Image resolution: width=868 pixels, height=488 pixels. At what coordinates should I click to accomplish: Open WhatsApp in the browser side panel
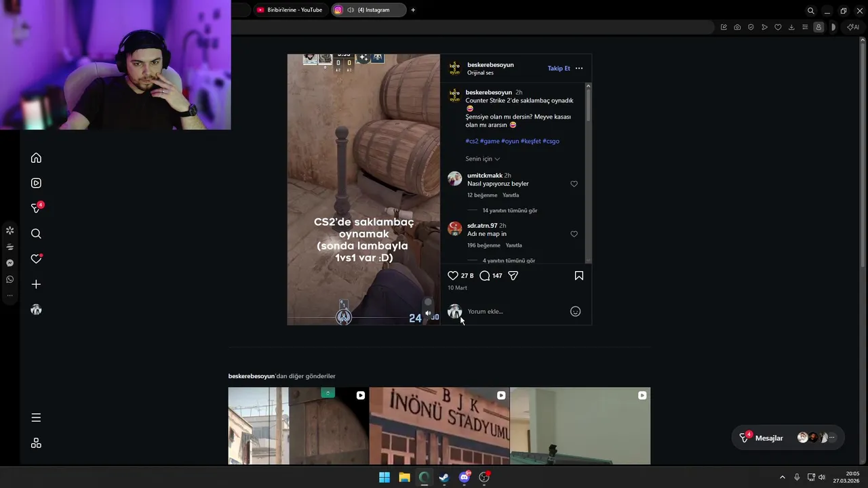(9, 279)
